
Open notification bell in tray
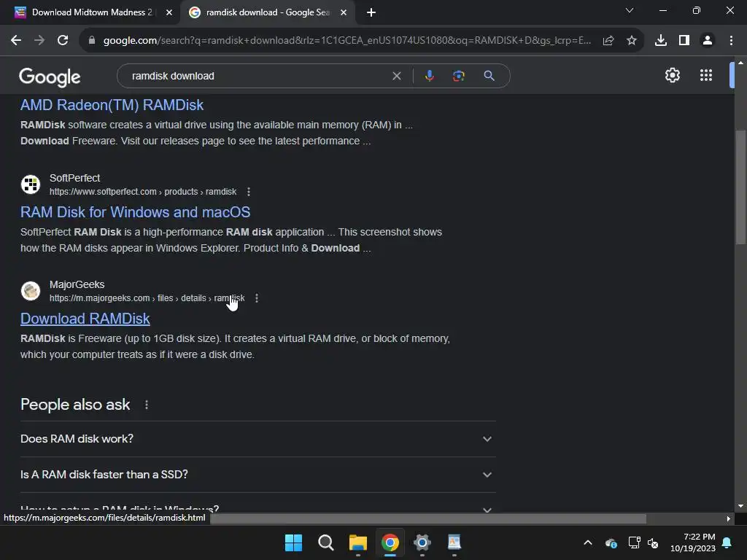pos(727,542)
